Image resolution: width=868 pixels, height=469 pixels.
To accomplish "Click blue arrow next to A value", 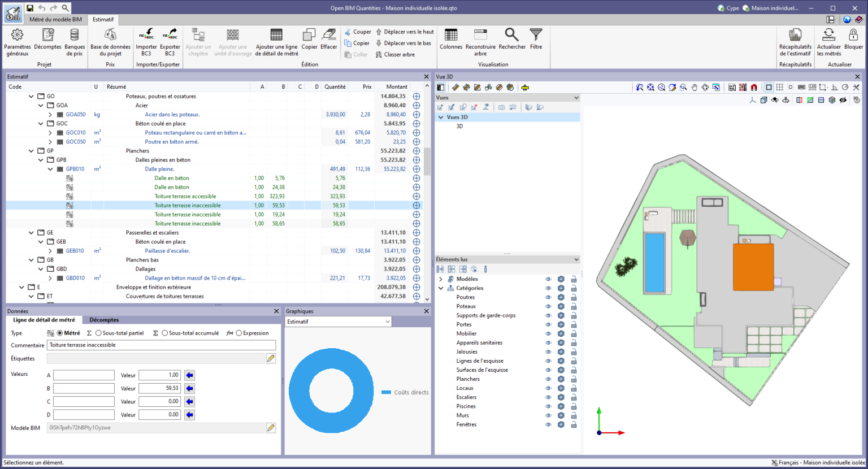I will [189, 375].
